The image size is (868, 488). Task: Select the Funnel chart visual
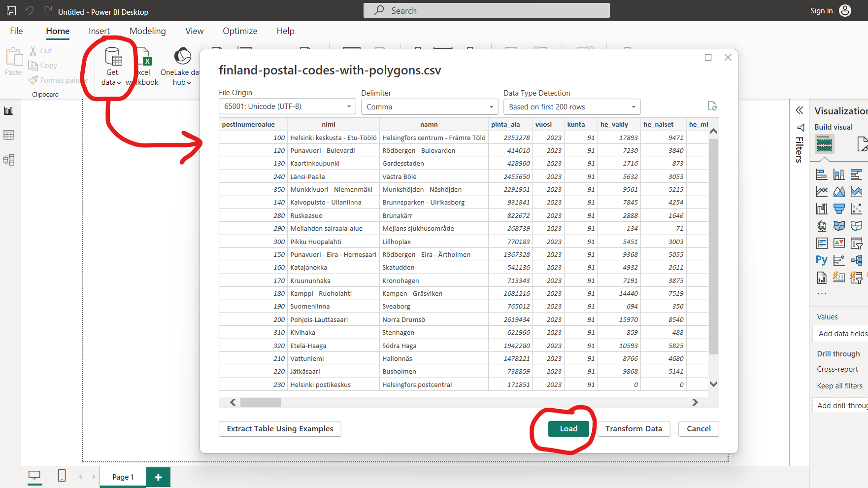[x=839, y=209]
